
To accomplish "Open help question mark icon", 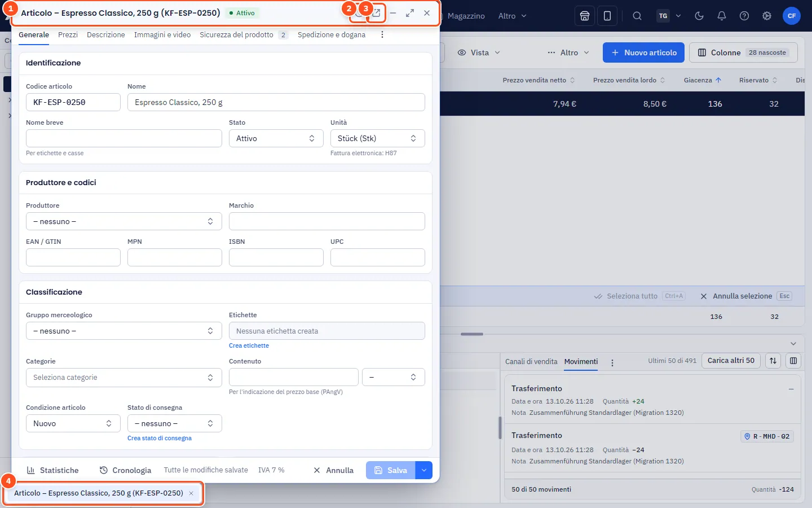I will (x=744, y=16).
